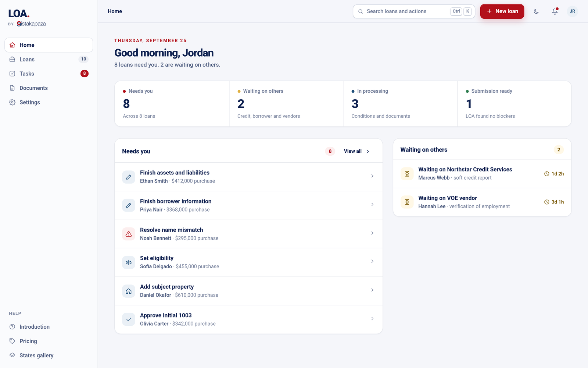This screenshot has width=588, height=368.
Task: Click the scales icon for Set eligibility
Action: click(x=129, y=262)
